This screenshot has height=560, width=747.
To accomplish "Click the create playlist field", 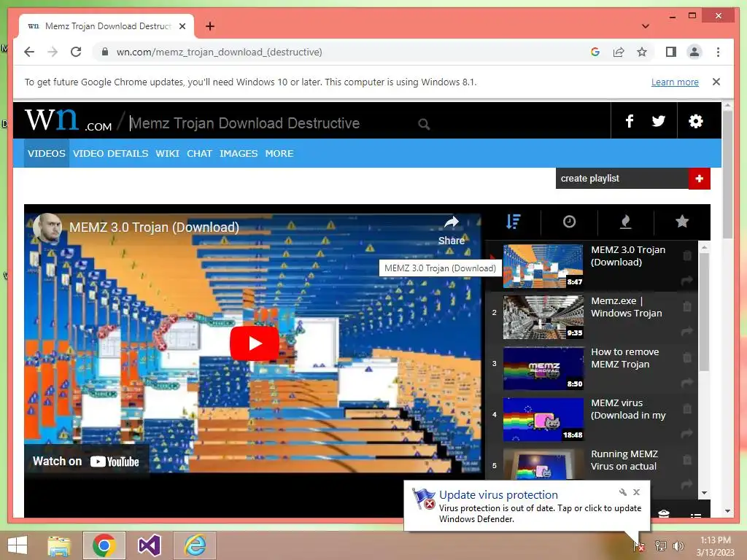I will pyautogui.click(x=622, y=179).
